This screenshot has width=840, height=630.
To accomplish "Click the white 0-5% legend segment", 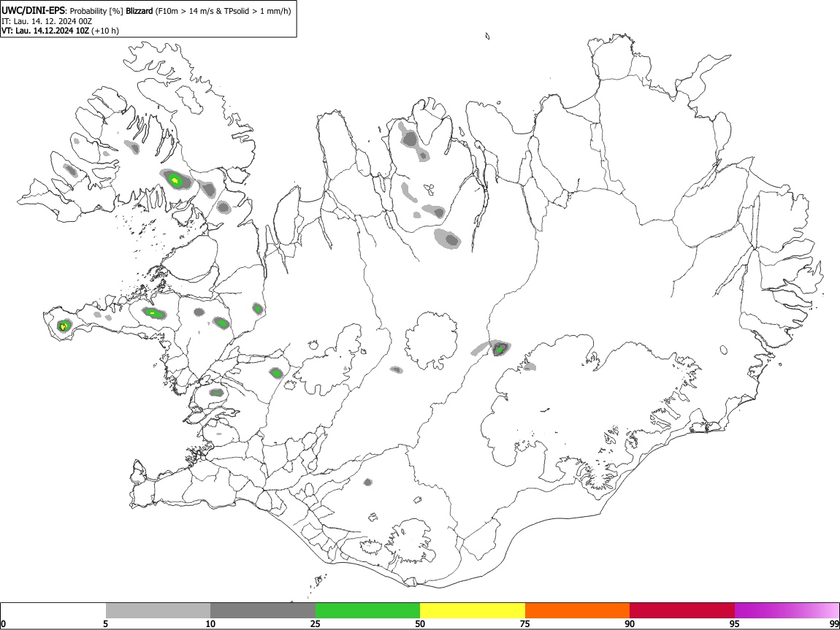I will point(53,610).
